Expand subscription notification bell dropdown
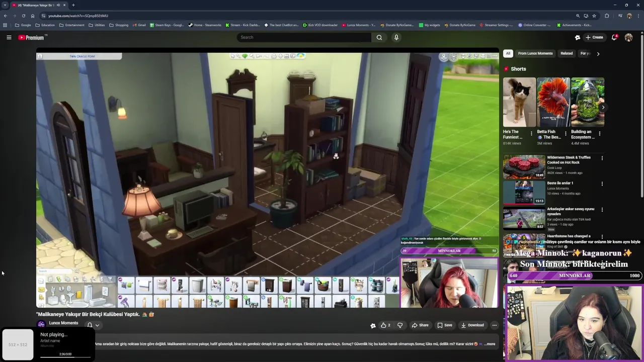The height and width of the screenshot is (362, 644). [x=93, y=325]
